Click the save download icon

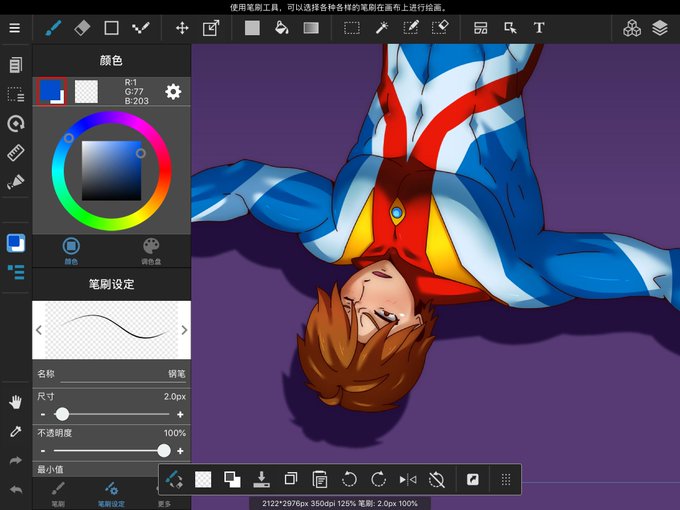[x=261, y=479]
